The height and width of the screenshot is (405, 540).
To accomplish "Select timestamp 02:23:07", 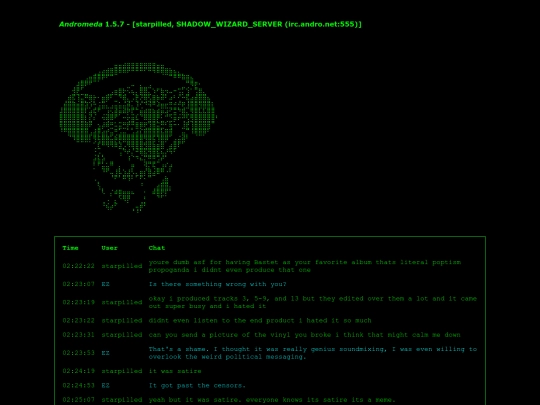I will point(79,284).
